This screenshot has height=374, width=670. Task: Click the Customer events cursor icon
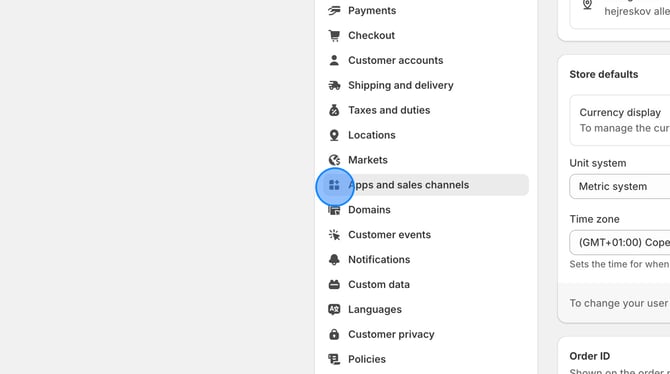334,235
